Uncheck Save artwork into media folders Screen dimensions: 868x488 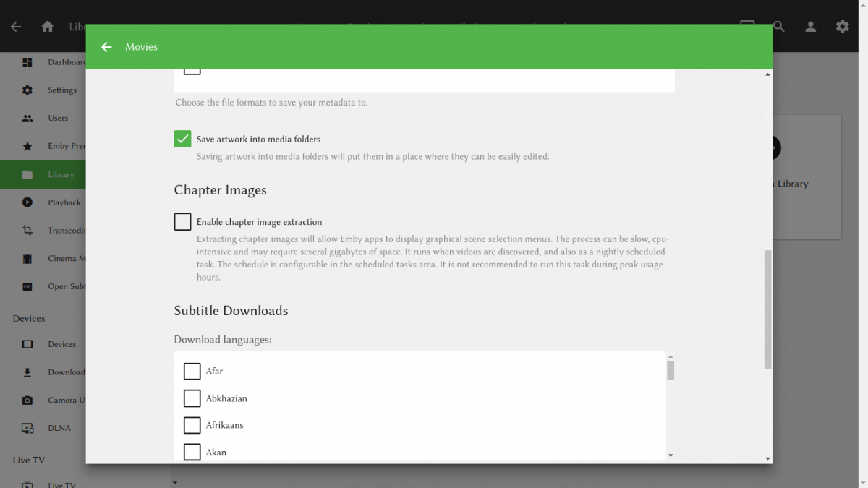tap(182, 139)
